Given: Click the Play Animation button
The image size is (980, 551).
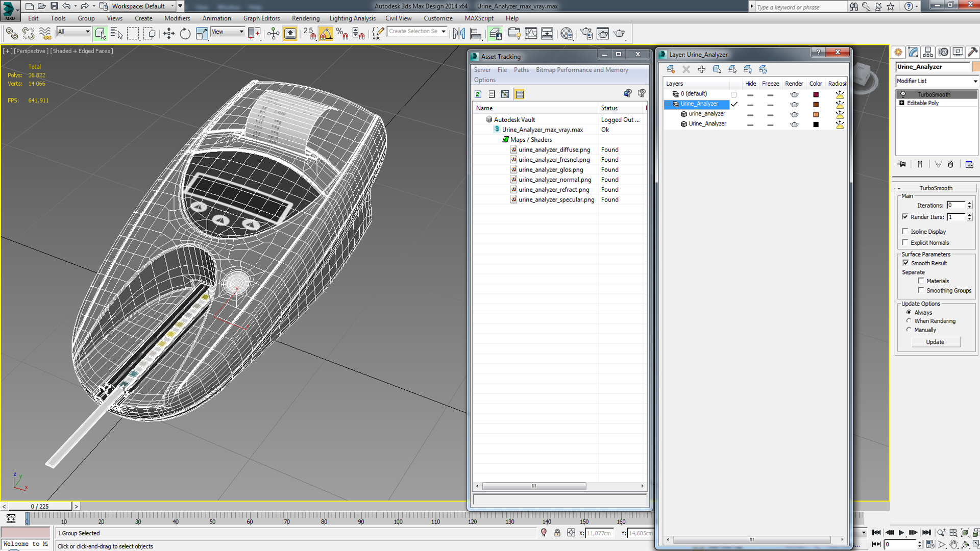Looking at the screenshot, I should [901, 533].
